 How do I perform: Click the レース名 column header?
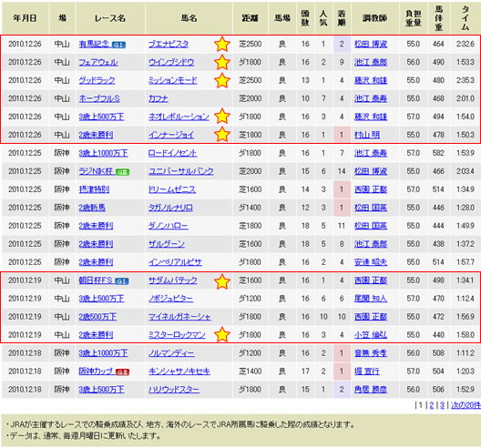(110, 18)
